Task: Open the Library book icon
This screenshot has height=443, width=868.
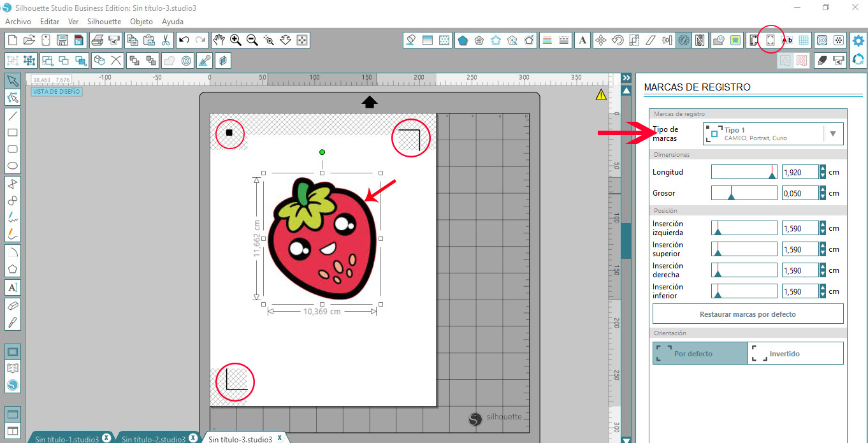Action: coord(13,368)
